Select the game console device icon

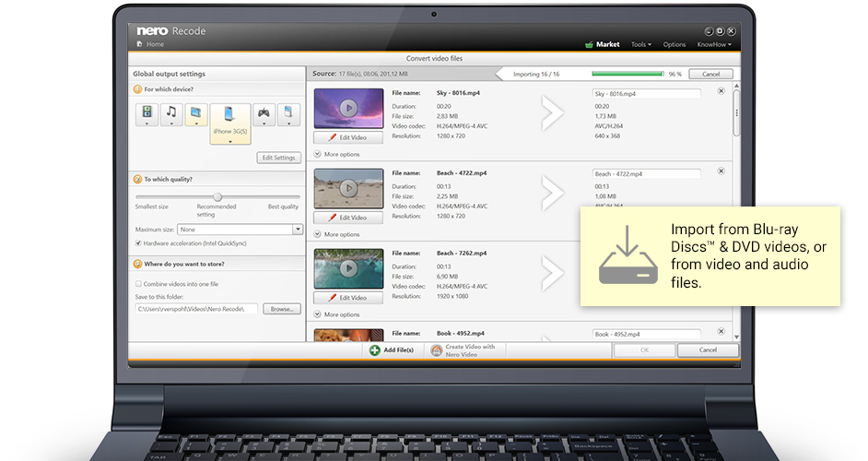point(264,113)
